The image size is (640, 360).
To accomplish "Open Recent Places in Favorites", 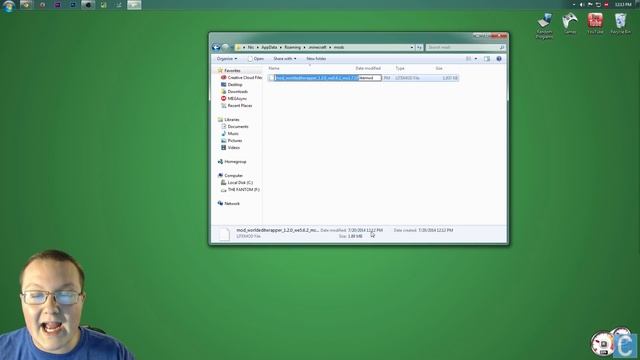I will [236, 106].
